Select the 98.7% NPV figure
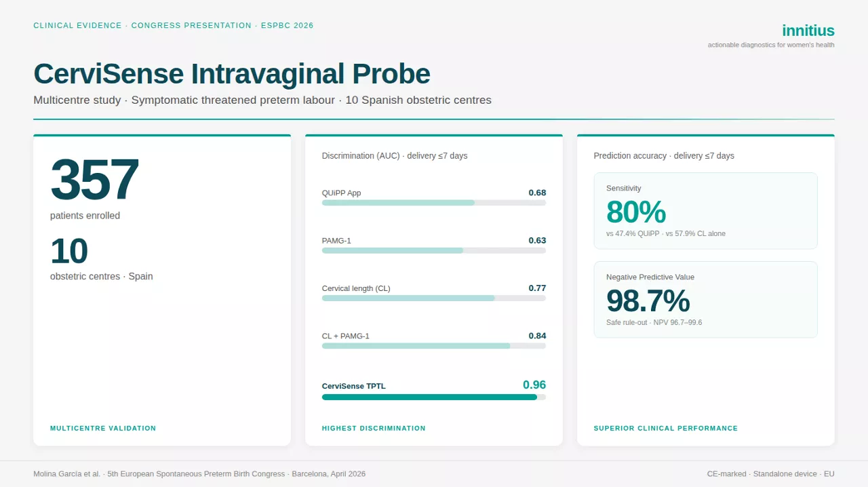The height and width of the screenshot is (487, 868). point(648,301)
